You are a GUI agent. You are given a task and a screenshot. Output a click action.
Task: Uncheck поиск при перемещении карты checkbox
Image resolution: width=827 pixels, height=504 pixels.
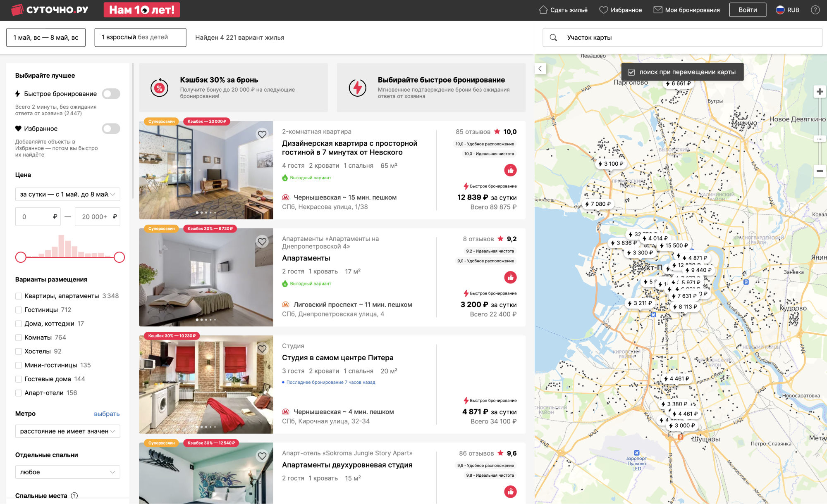click(x=631, y=72)
